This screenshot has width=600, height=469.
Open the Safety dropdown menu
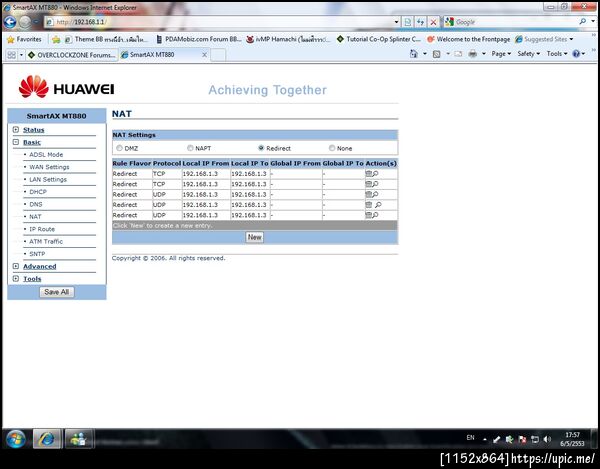pyautogui.click(x=528, y=54)
